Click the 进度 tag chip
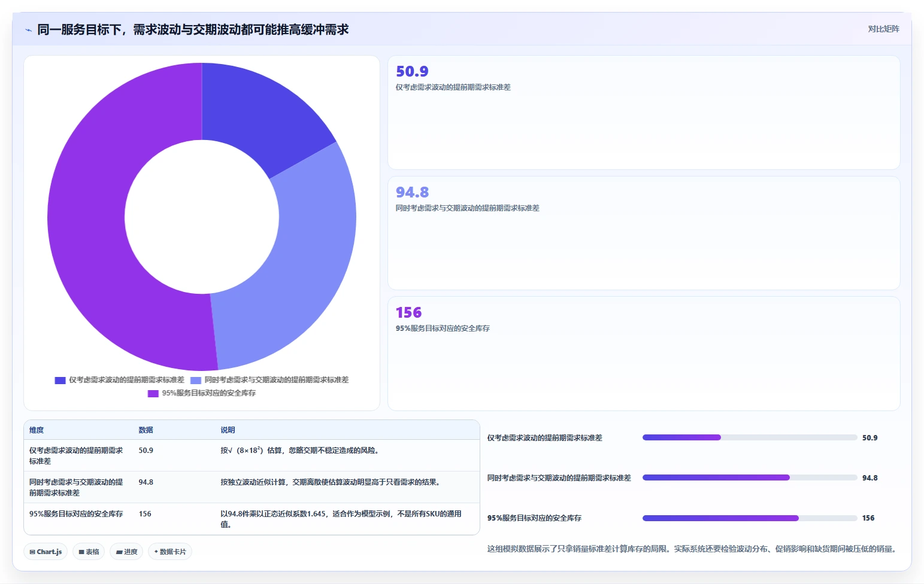 tap(126, 552)
